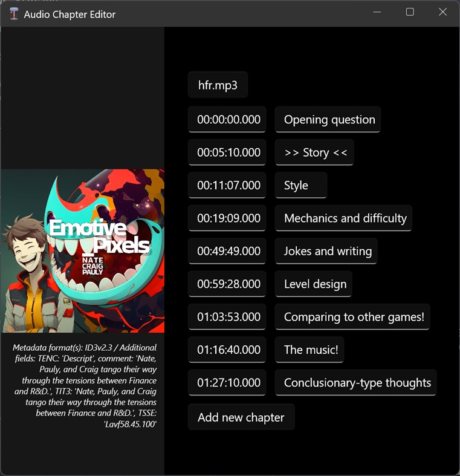Edit the Level design title field
460x476 pixels.
314,284
